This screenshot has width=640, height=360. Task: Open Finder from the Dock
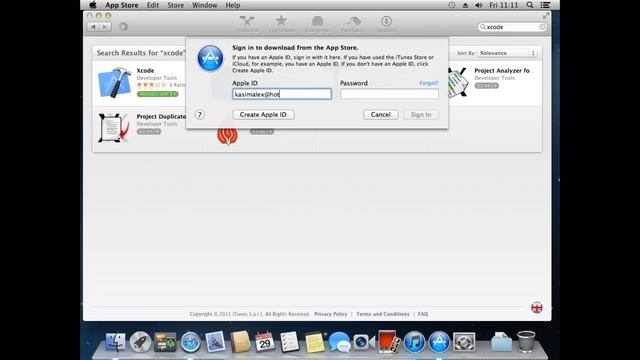(x=116, y=342)
